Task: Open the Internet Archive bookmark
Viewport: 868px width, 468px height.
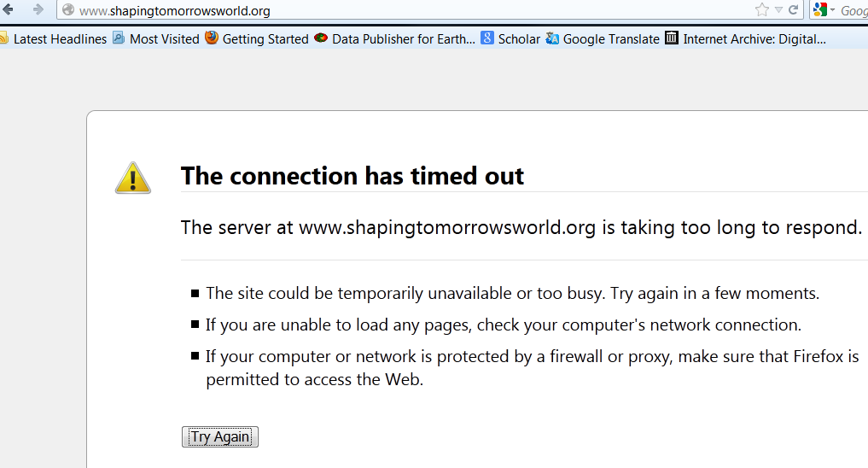Action: click(x=745, y=38)
